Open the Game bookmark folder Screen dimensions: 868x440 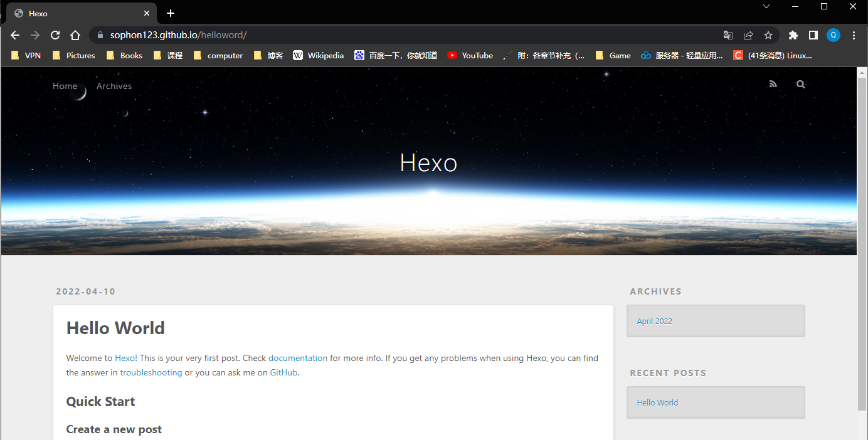pos(613,55)
